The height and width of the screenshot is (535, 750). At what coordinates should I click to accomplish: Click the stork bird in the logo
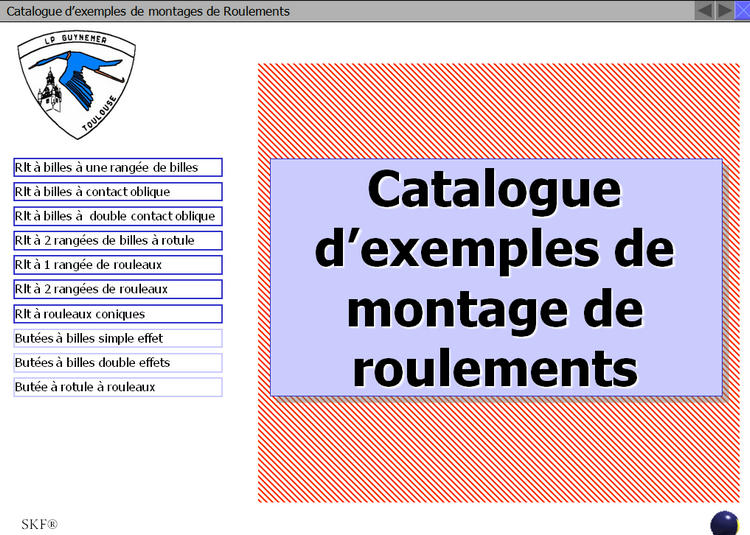tap(75, 75)
